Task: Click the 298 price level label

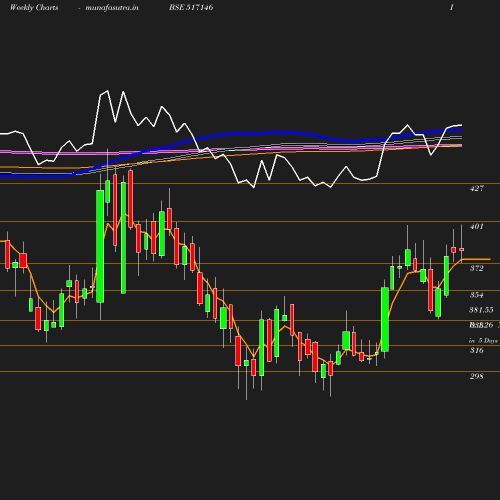Action: click(477, 376)
